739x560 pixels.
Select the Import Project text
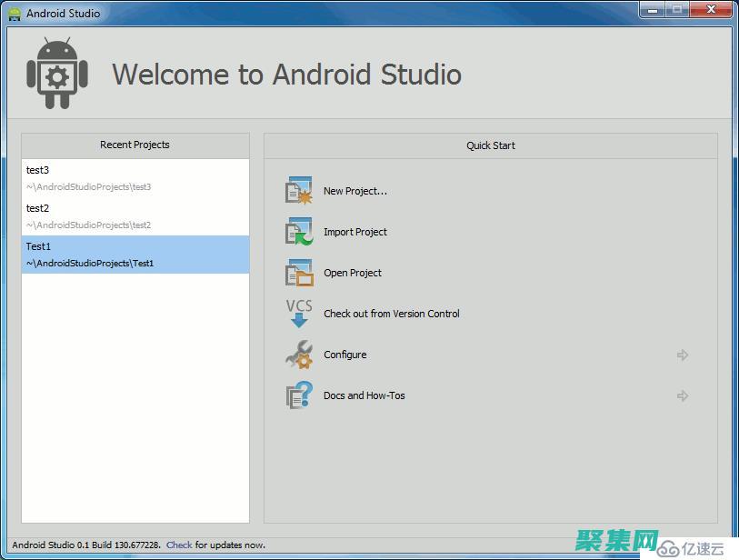coord(355,232)
